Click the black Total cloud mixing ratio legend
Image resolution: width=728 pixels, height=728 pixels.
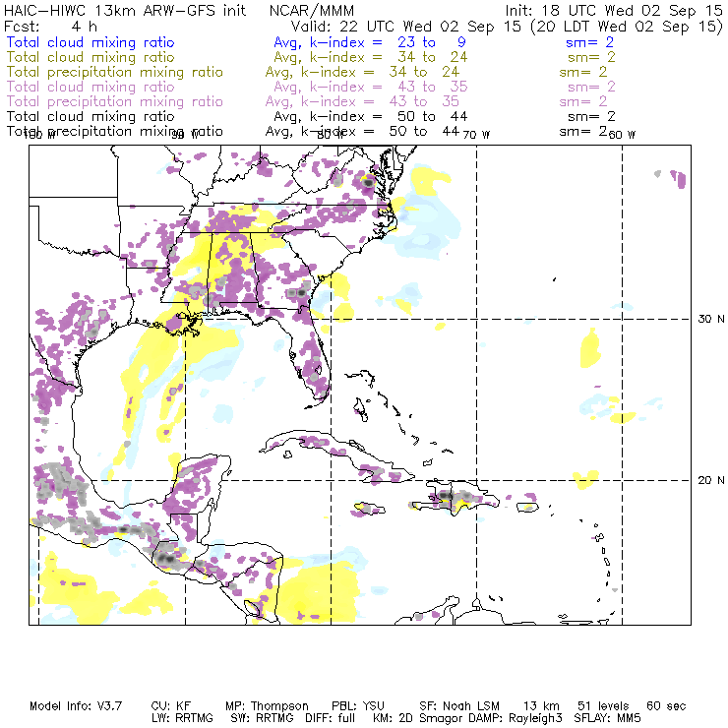click(91, 116)
